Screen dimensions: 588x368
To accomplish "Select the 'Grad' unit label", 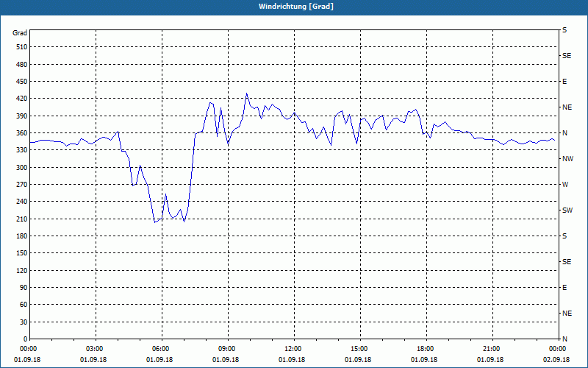I will coord(20,33).
